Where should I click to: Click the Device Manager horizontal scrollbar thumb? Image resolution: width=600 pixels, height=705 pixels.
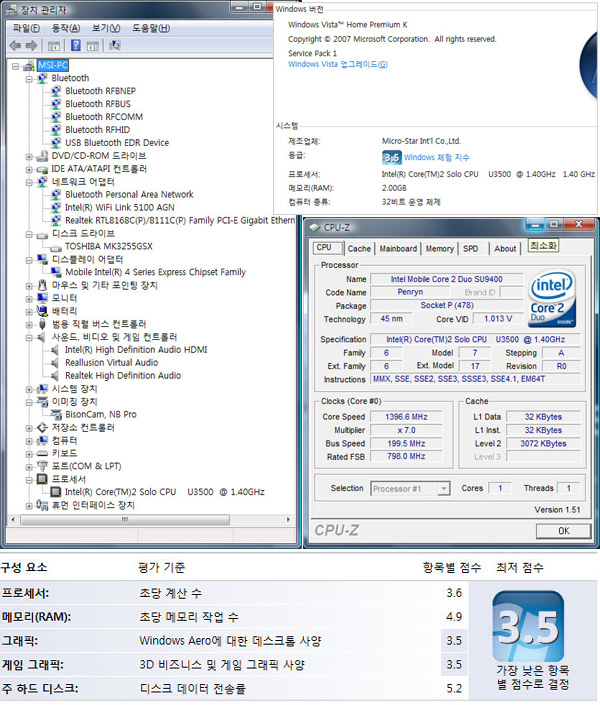(x=125, y=520)
